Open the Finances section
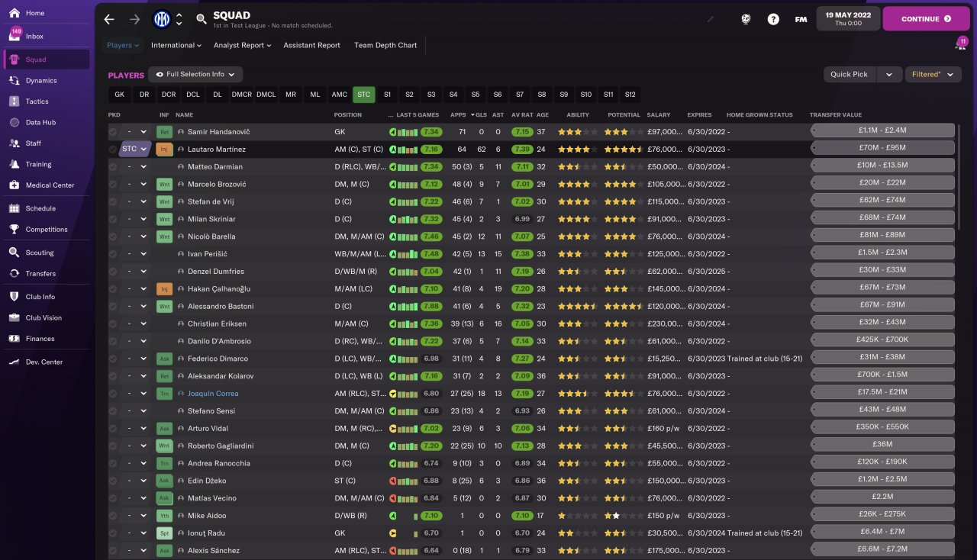Screen dimensions: 977x560 (x=46, y=339)
